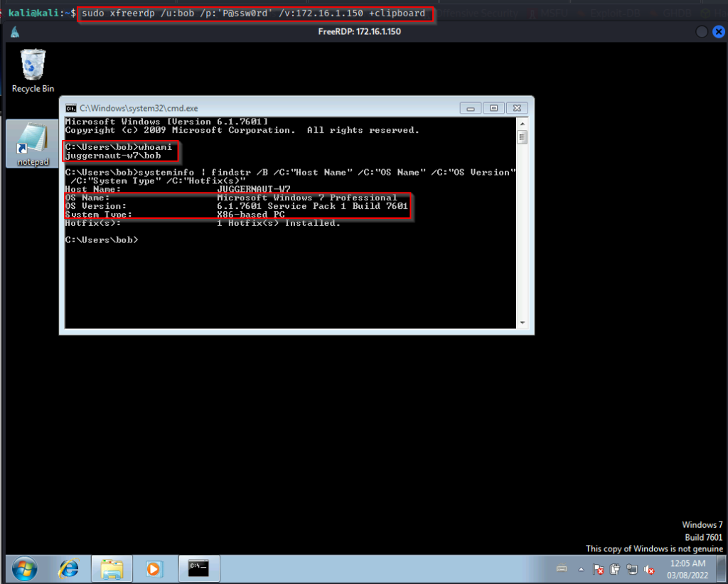The width and height of the screenshot is (728, 584).
Task: Open the network status tray icon
Action: click(x=632, y=569)
